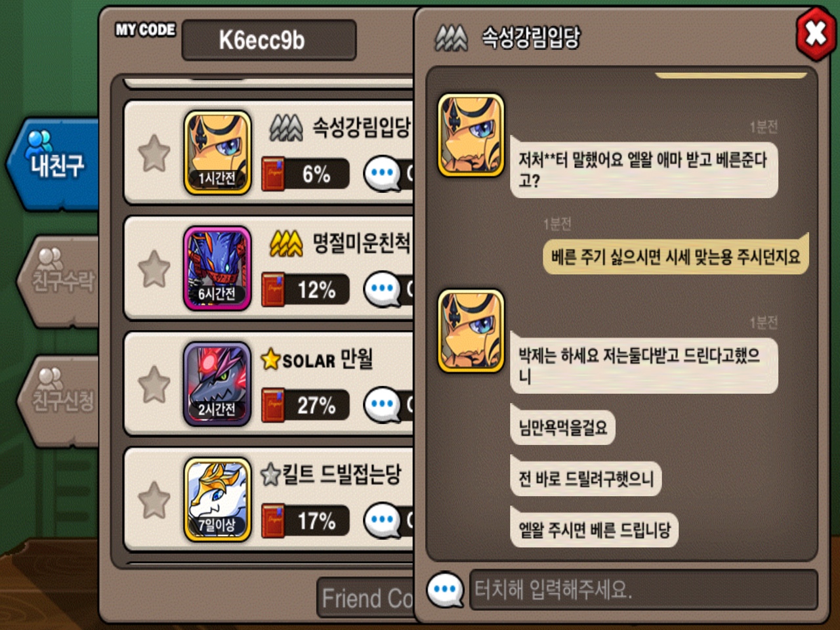Image resolution: width=840 pixels, height=630 pixels.
Task: Toggle favorite star for 속성강림입당 friend
Action: (154, 153)
